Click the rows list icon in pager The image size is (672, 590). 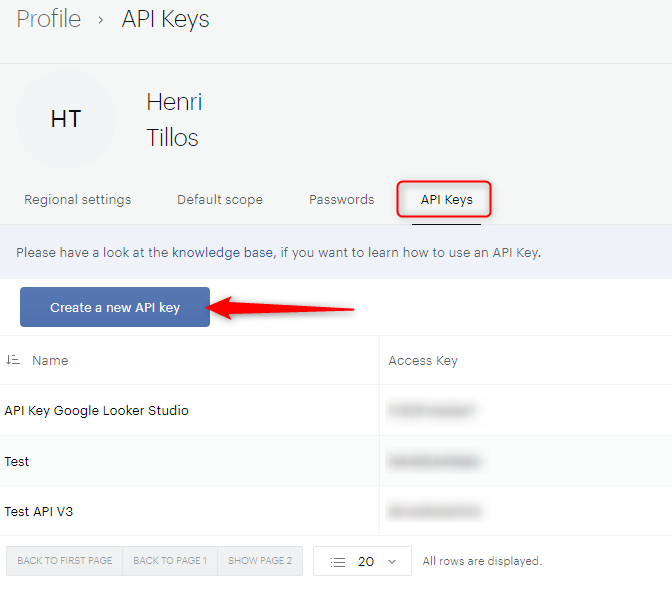(x=338, y=562)
